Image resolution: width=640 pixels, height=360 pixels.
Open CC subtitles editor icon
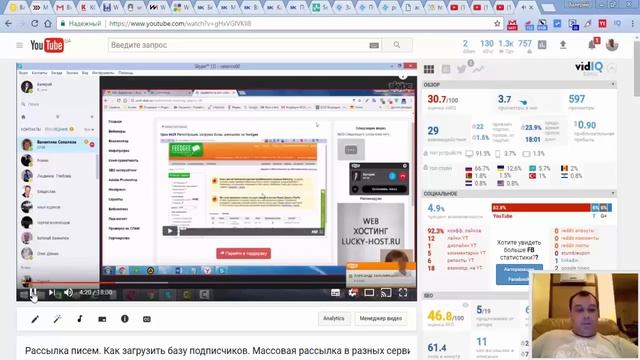(x=147, y=319)
